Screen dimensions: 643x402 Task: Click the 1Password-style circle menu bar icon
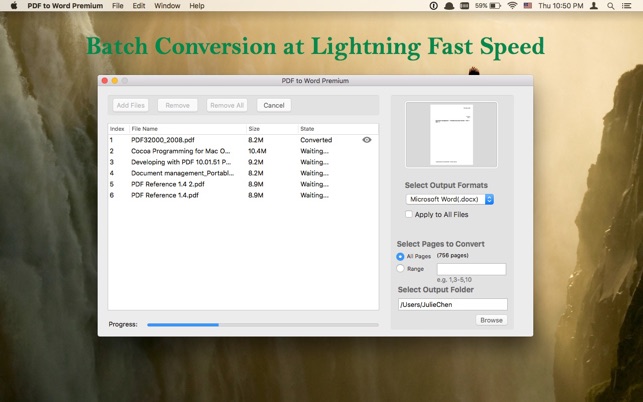(x=433, y=6)
